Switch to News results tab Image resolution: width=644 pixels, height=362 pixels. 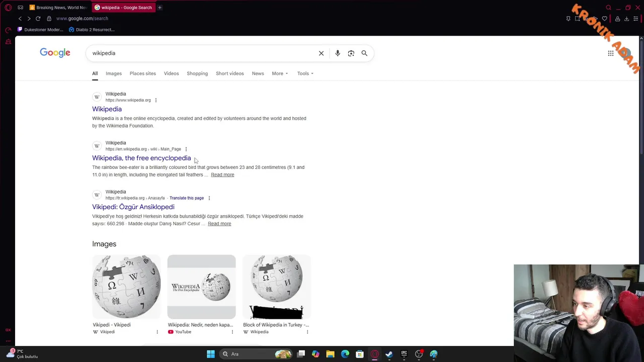(258, 73)
